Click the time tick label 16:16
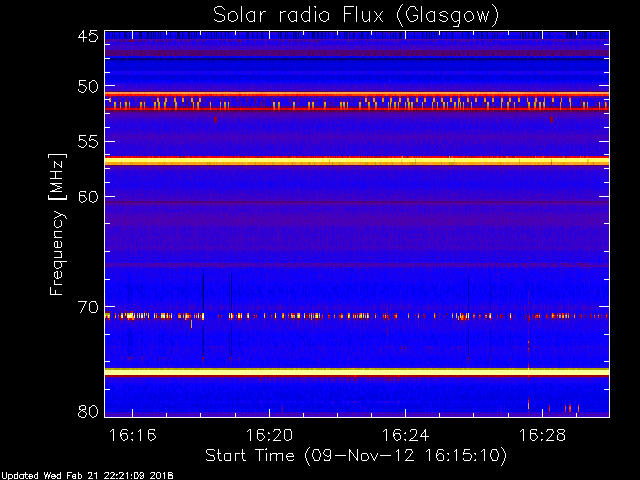 coord(132,435)
